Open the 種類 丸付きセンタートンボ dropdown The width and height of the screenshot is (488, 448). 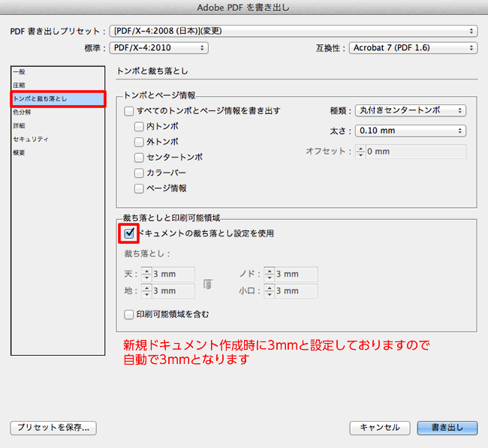click(x=411, y=110)
